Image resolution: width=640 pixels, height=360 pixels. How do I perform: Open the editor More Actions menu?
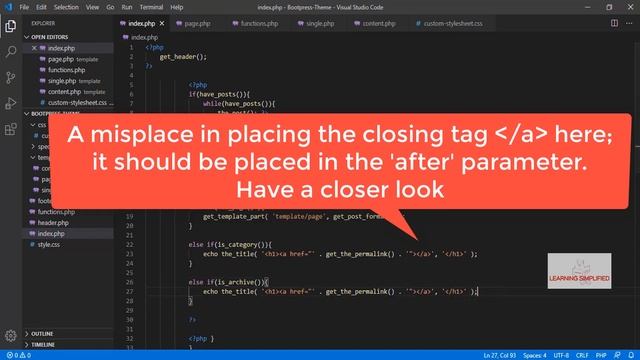[x=629, y=23]
